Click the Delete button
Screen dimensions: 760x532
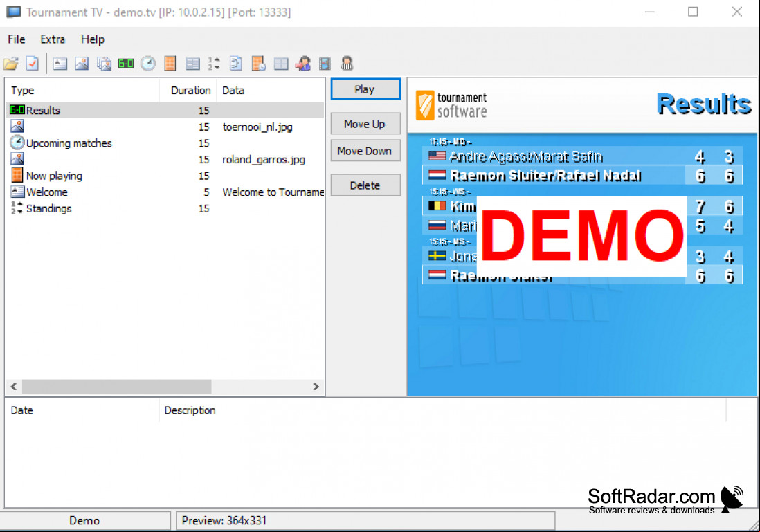tap(365, 185)
